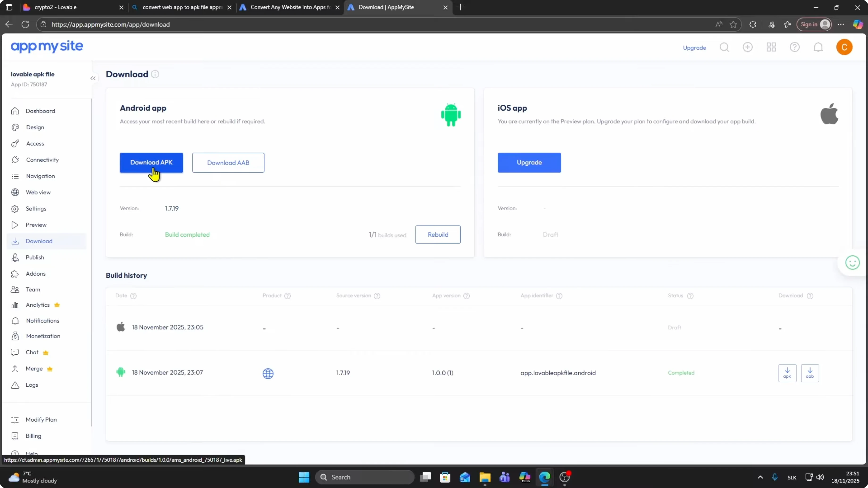Click the info icon beside Download heading
868x488 pixels.
[x=155, y=74]
